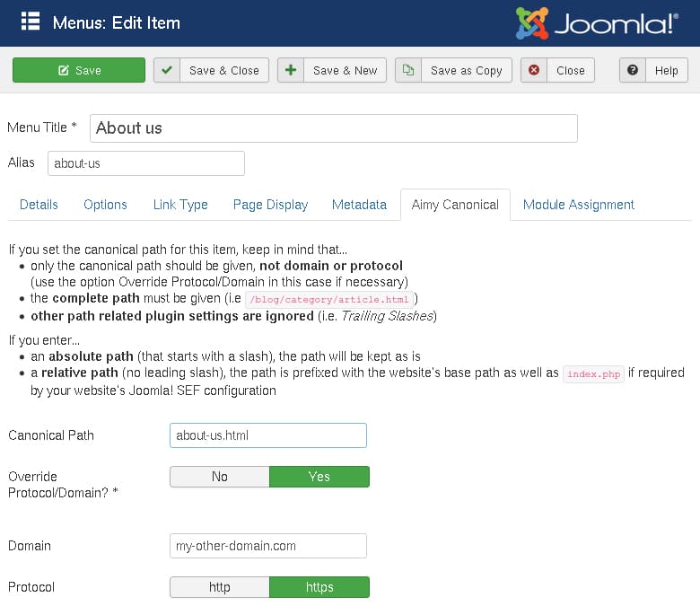Open the Options tab
The width and height of the screenshot is (700, 606).
[105, 205]
